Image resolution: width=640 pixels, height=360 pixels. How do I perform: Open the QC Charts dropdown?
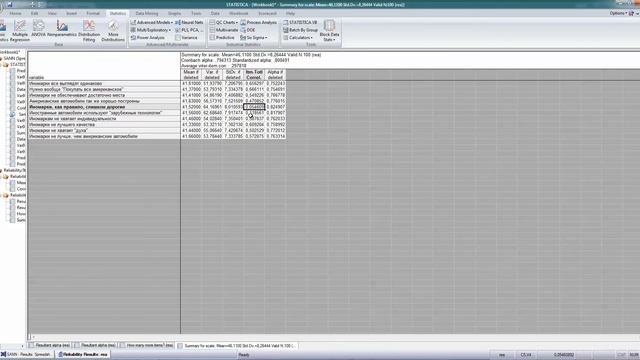224,22
